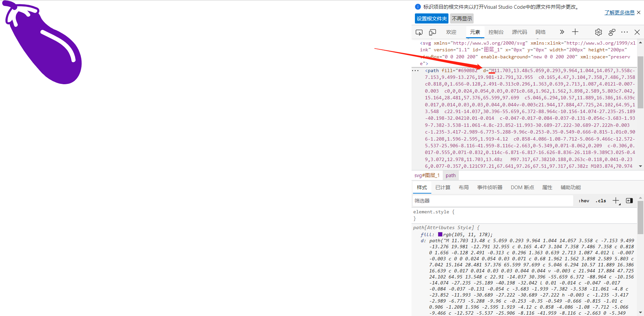Show more tabs chevron

tap(562, 32)
